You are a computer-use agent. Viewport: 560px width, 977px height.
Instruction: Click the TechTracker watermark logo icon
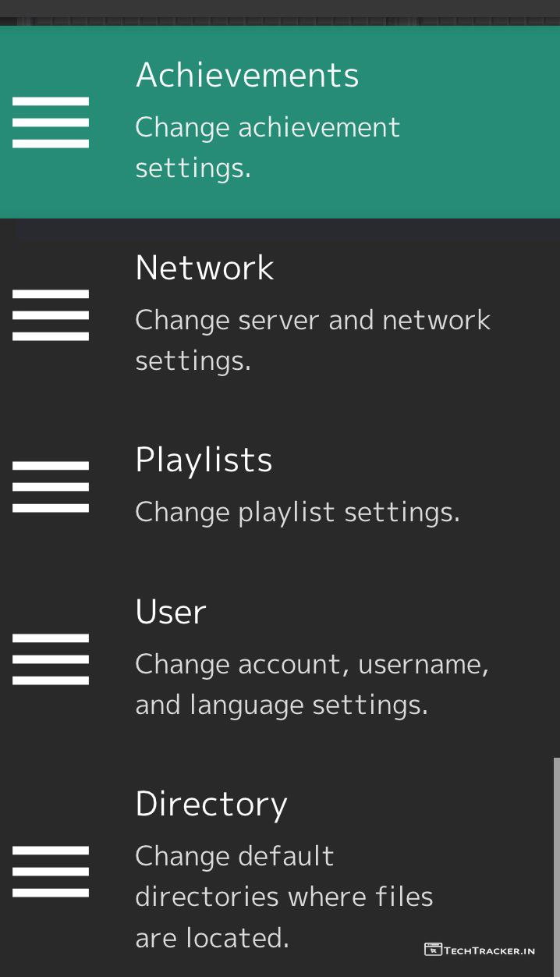[433, 950]
